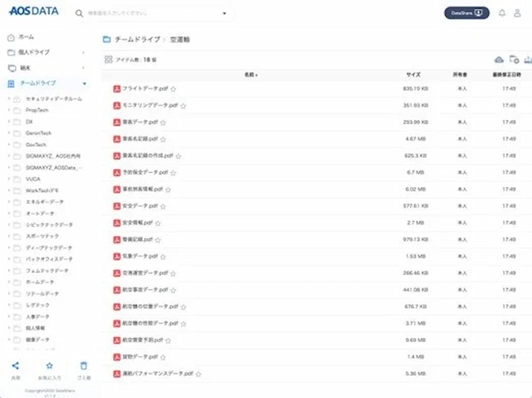Image resolution: width=532 pixels, height=398 pixels.
Task: Expand the エネルギーデータ folder arrow
Action: (x=9, y=202)
